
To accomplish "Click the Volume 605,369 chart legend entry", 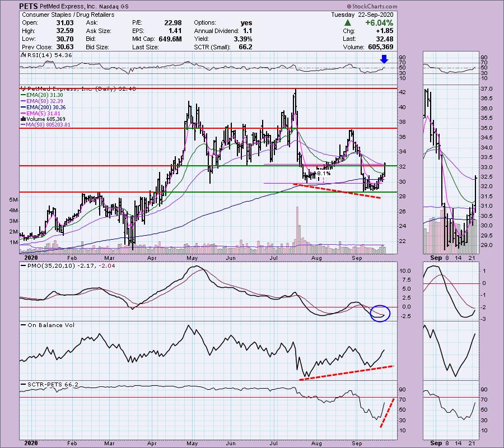I will (43, 119).
